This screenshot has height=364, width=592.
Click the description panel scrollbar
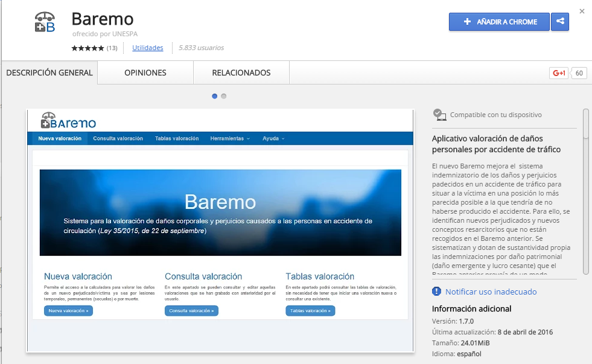(x=585, y=192)
